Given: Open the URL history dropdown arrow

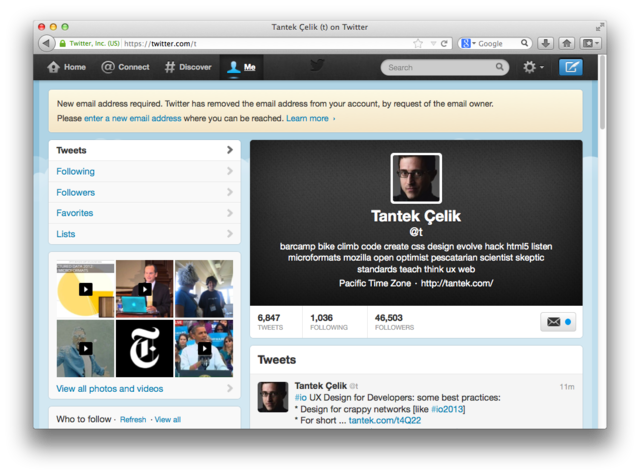Looking at the screenshot, I should click(x=433, y=43).
